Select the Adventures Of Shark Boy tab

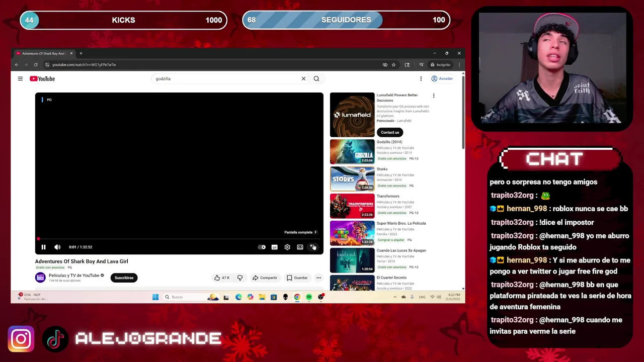coord(44,53)
